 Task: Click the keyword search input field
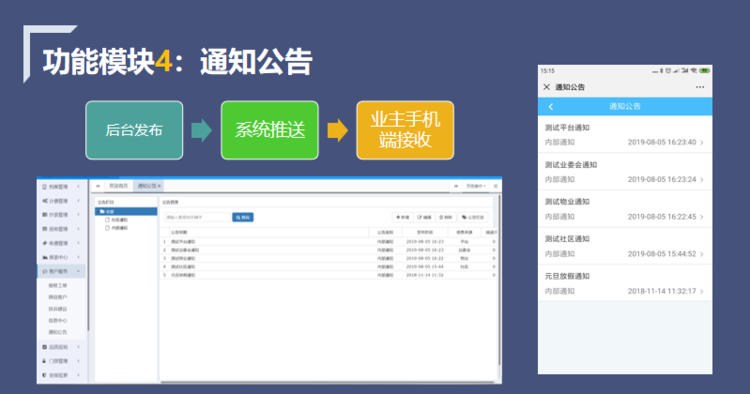(x=198, y=217)
